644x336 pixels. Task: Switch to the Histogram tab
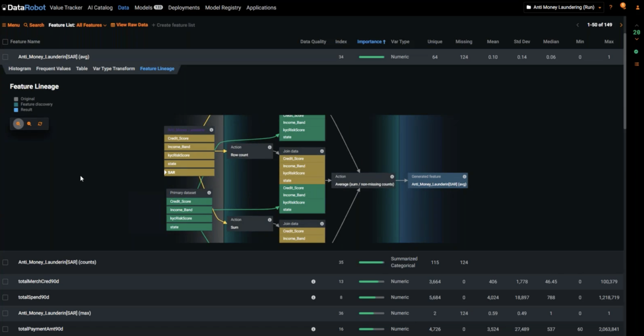[x=19, y=69]
